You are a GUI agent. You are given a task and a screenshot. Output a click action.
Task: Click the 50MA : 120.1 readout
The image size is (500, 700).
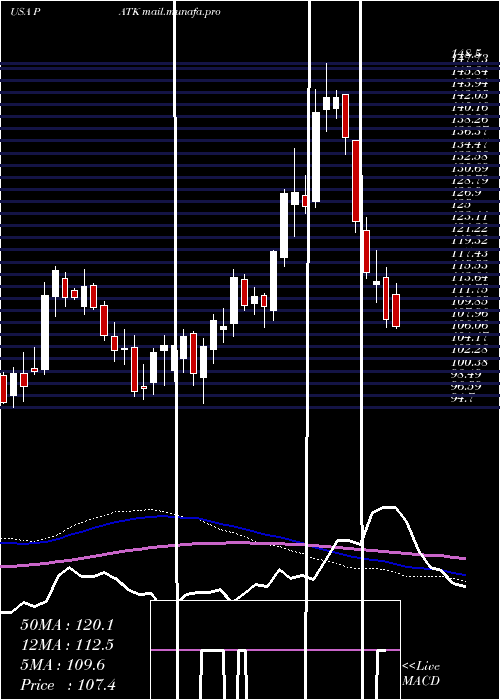pyautogui.click(x=67, y=625)
